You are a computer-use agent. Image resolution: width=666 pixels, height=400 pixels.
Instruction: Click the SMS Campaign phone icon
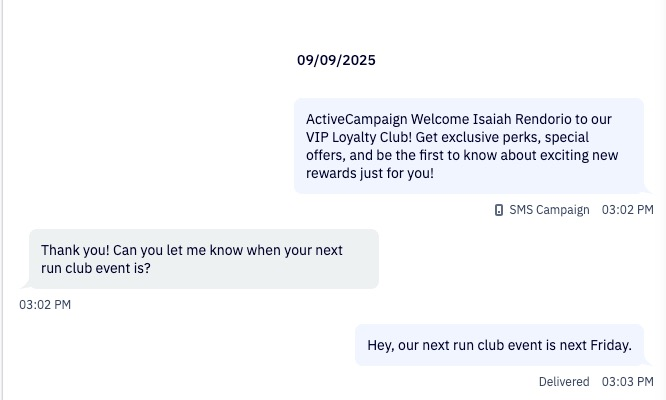tap(499, 210)
